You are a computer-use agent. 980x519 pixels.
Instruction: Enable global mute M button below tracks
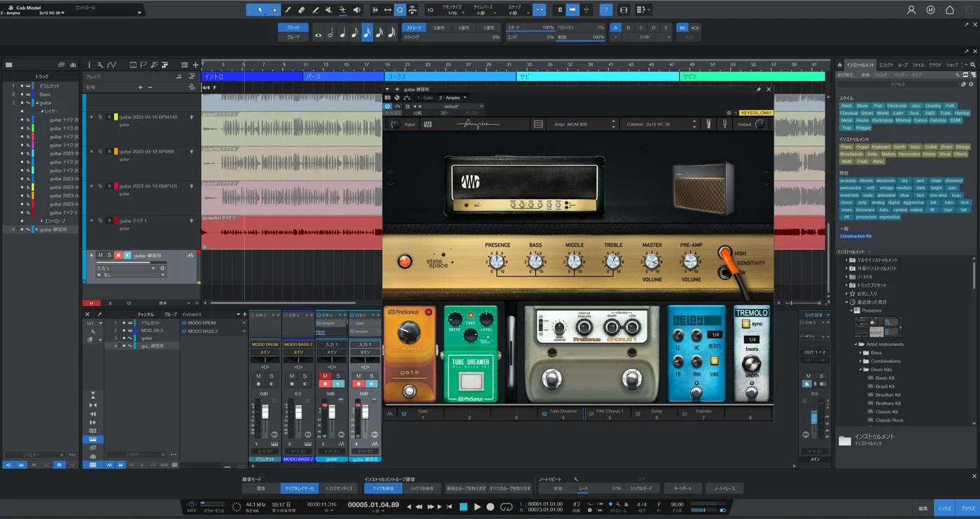(90, 303)
